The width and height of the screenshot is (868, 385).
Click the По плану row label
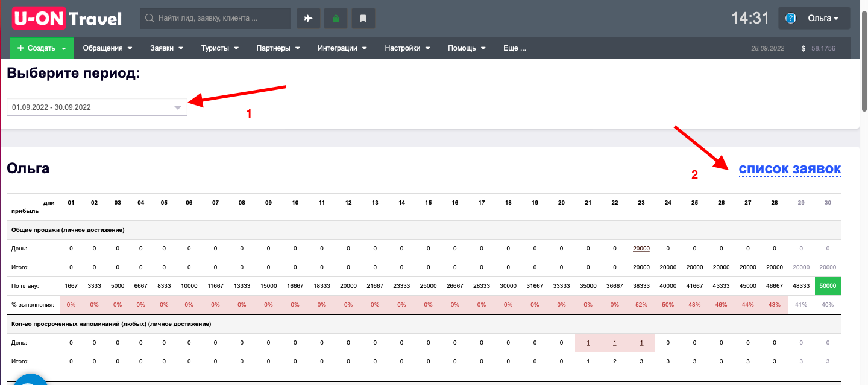click(25, 286)
